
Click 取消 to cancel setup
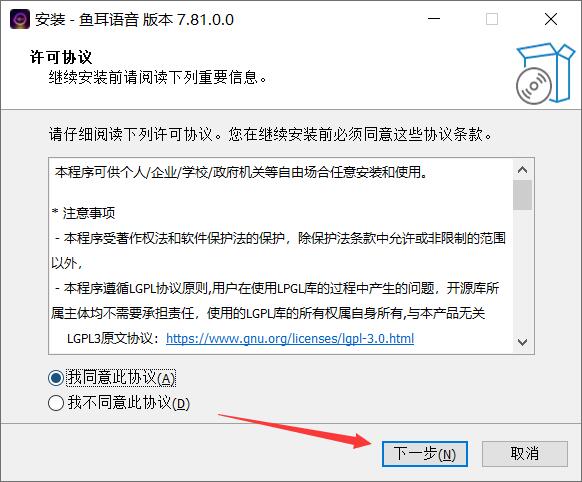[524, 454]
